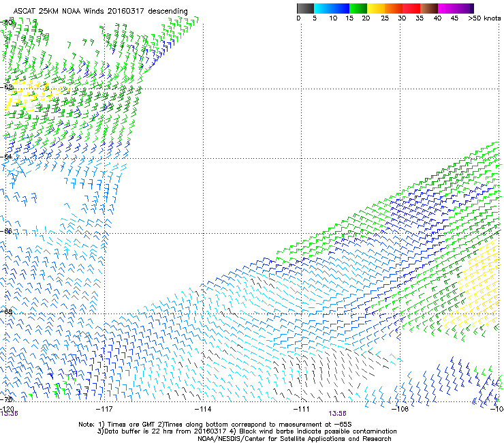Click the longitude label '-114'

pyautogui.click(x=203, y=409)
